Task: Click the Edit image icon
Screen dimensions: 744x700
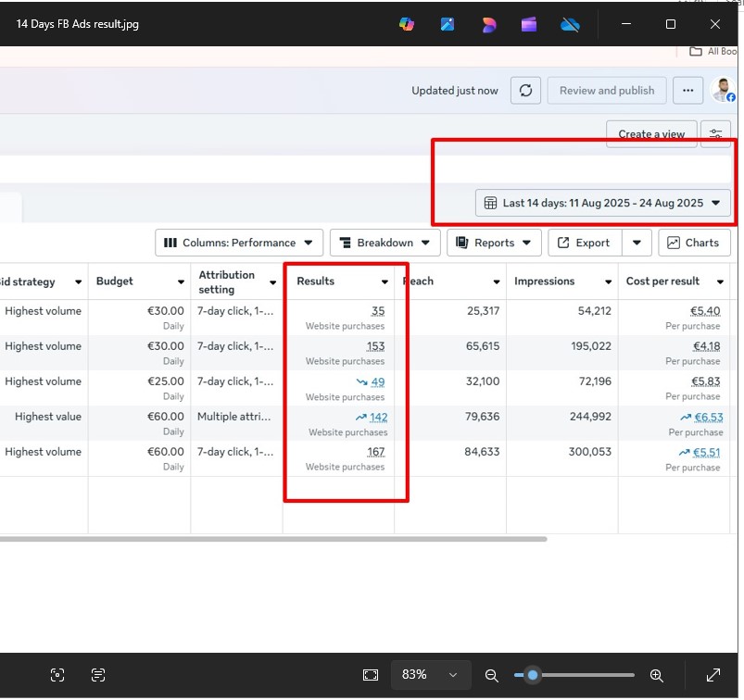Action: (x=448, y=24)
